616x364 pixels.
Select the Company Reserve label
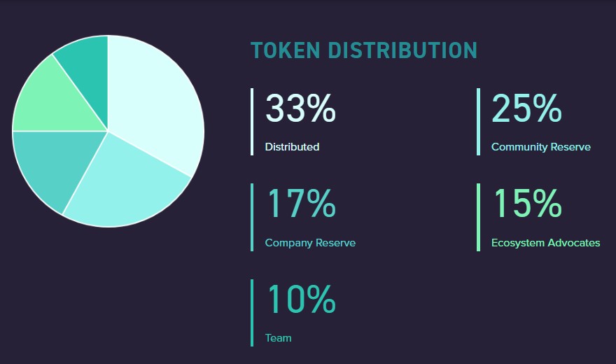click(x=310, y=243)
